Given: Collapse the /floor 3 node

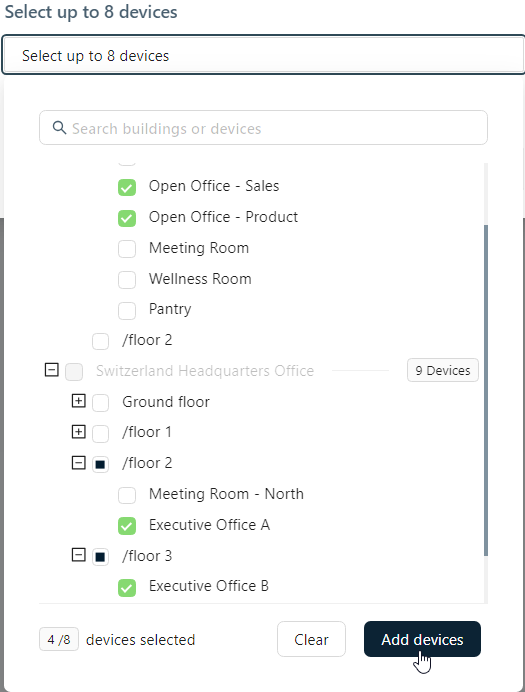Looking at the screenshot, I should tap(79, 555).
